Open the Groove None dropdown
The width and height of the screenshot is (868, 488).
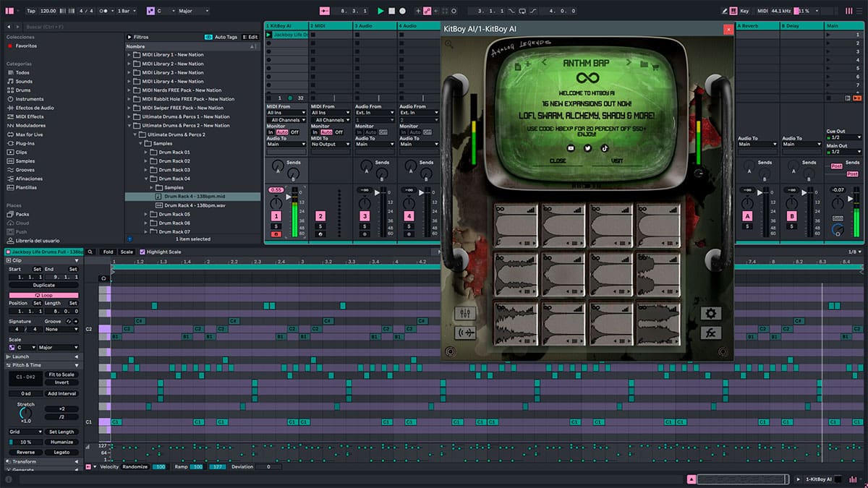[x=61, y=329]
